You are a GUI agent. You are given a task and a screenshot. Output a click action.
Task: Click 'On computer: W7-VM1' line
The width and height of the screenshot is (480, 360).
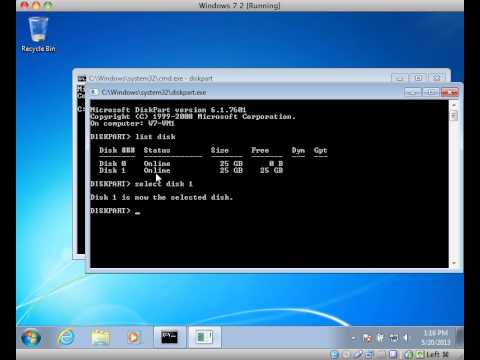tap(132, 123)
